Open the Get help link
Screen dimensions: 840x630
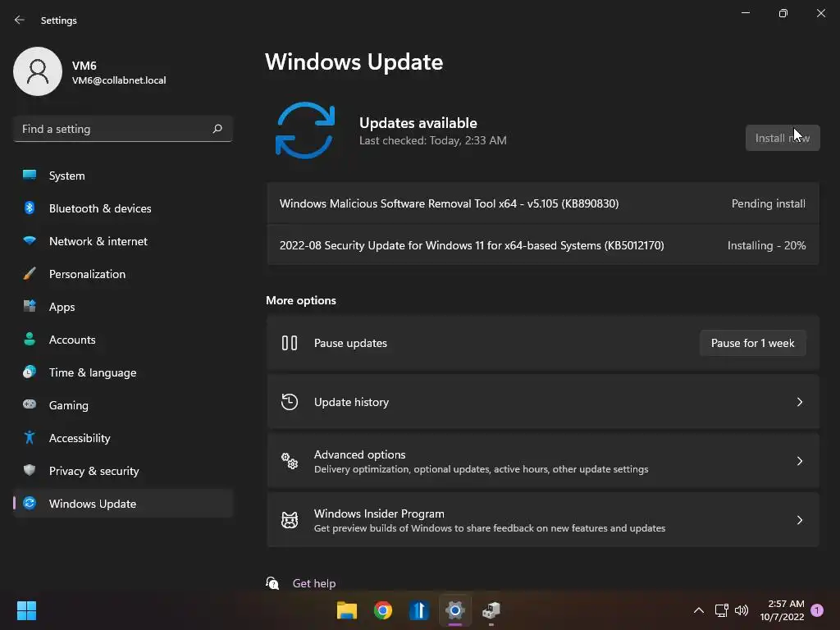[x=314, y=583]
